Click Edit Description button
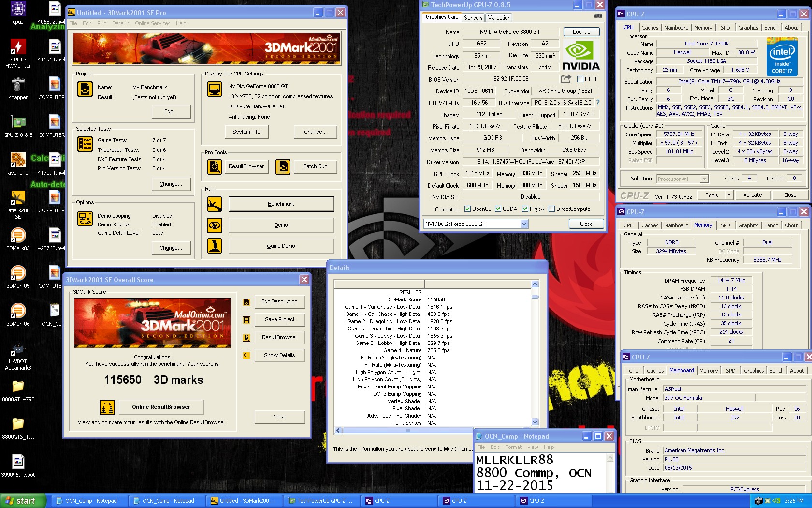 point(279,301)
